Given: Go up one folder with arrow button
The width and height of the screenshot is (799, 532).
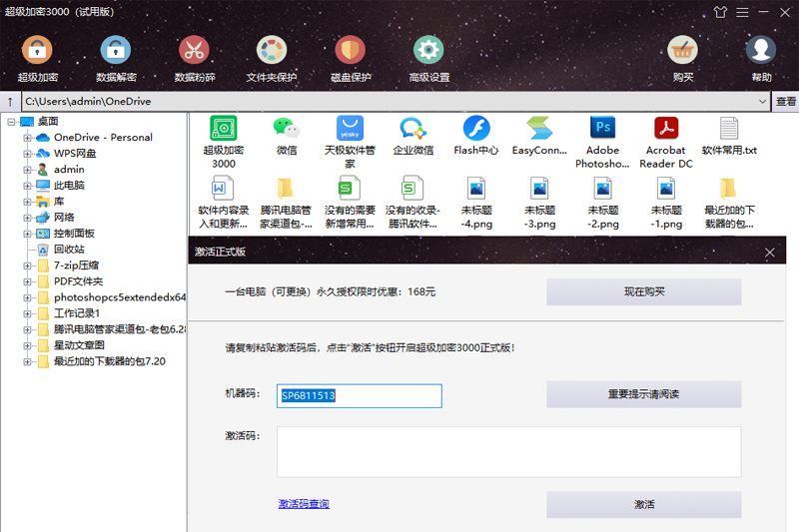Looking at the screenshot, I should pyautogui.click(x=10, y=102).
